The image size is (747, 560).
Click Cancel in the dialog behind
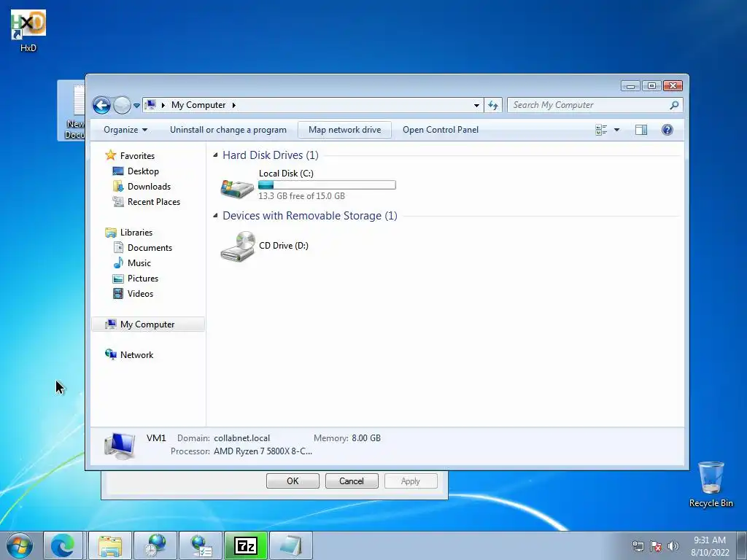(x=352, y=481)
